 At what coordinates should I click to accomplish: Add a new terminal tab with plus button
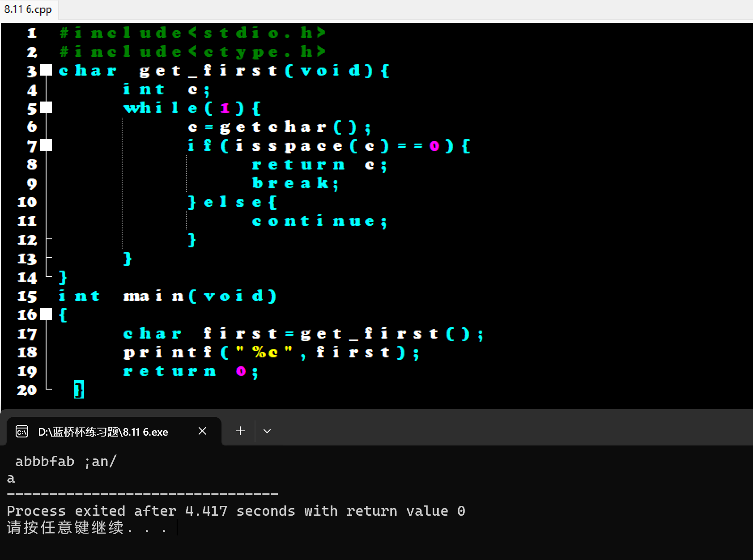[x=240, y=431]
